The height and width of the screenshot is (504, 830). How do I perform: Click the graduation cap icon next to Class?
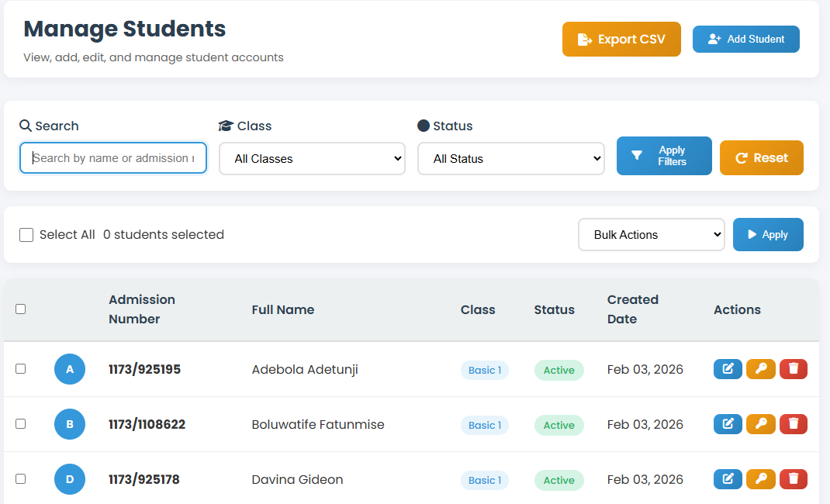click(225, 125)
